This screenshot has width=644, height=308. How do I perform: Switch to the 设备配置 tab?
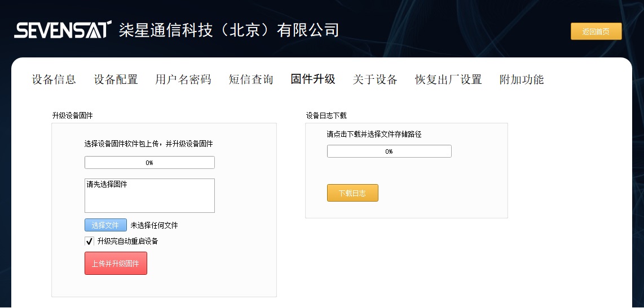tap(116, 79)
